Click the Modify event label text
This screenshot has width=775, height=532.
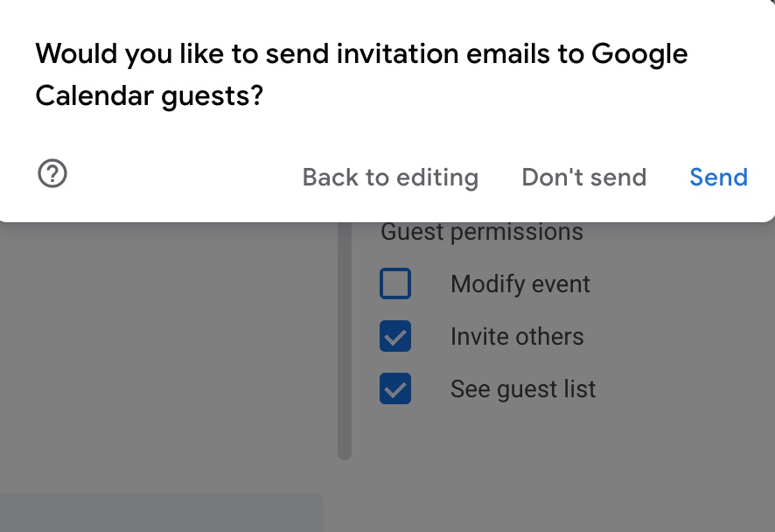coord(520,284)
